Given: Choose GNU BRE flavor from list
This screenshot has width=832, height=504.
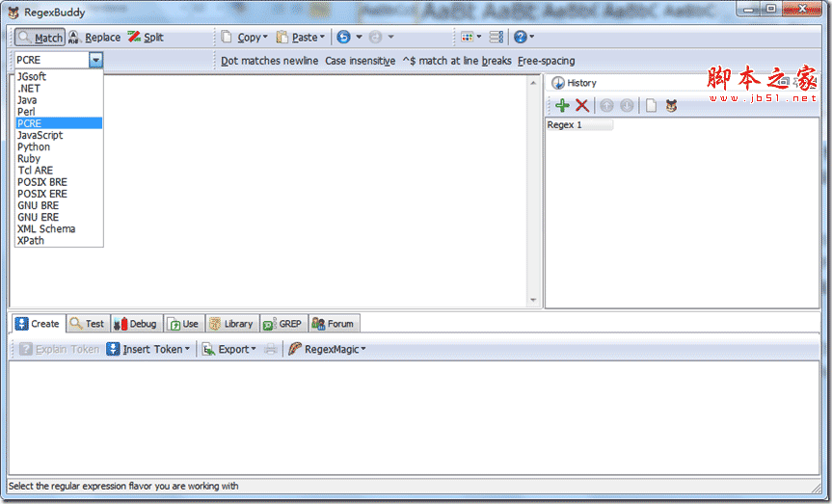Looking at the screenshot, I should pos(59,205).
